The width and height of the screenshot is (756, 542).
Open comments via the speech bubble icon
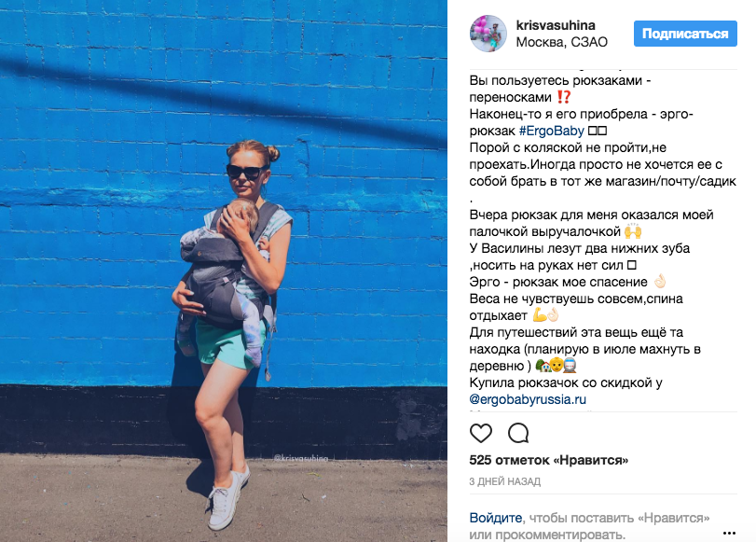[x=518, y=433]
